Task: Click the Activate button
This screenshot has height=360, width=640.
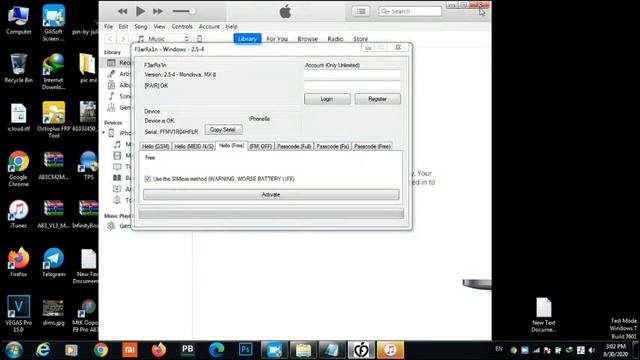Action: 271,194
